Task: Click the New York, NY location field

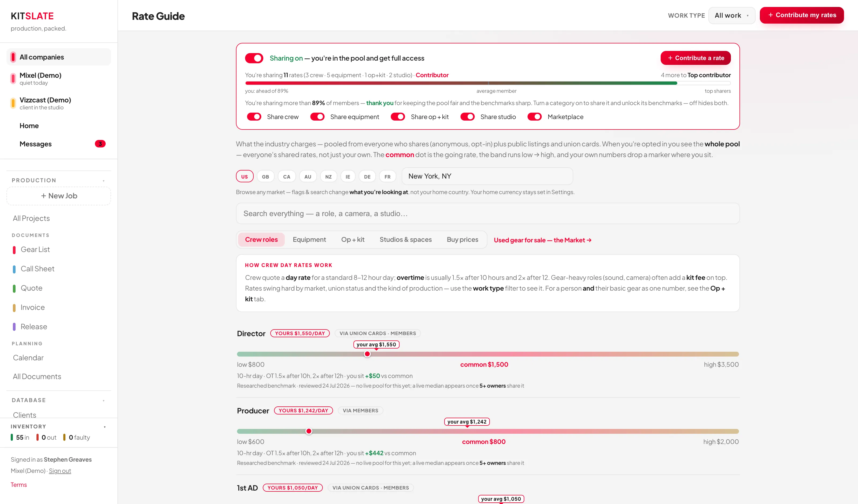Action: pyautogui.click(x=487, y=176)
